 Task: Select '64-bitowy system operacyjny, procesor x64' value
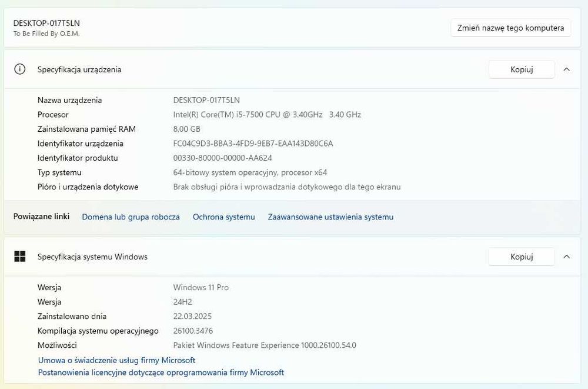(250, 172)
